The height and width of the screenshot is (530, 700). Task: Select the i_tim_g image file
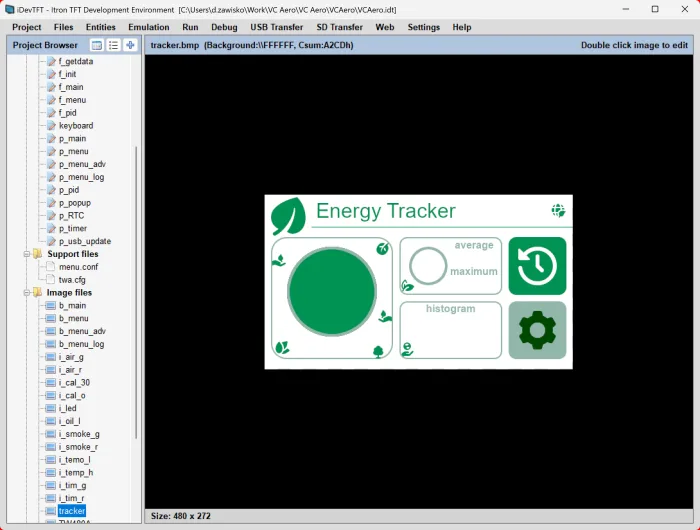(x=72, y=486)
